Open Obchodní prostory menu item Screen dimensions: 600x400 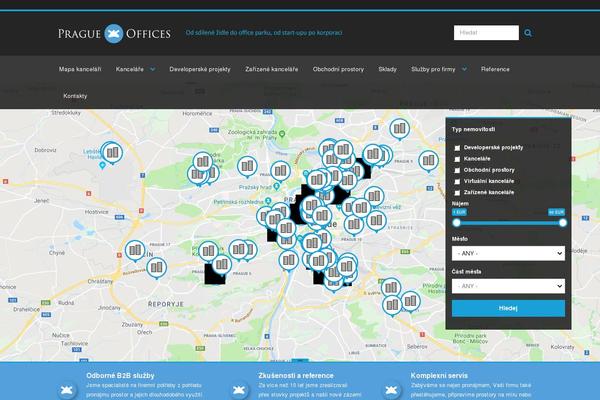click(x=338, y=69)
